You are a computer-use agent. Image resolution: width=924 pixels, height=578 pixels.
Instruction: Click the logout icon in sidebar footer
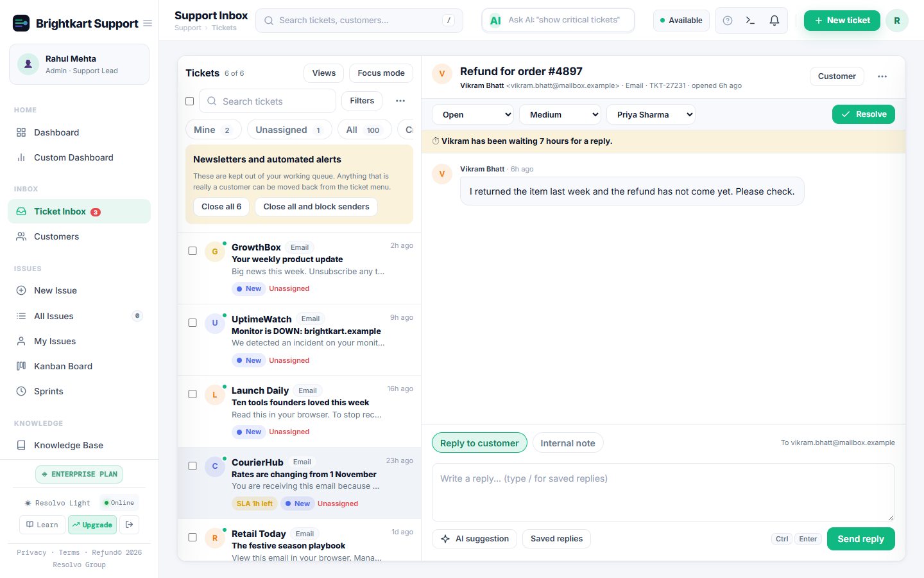(129, 525)
